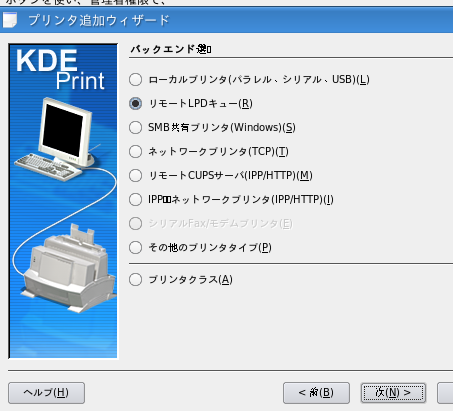Go back with < 前(B) button
The image size is (453, 411).
pos(316,393)
